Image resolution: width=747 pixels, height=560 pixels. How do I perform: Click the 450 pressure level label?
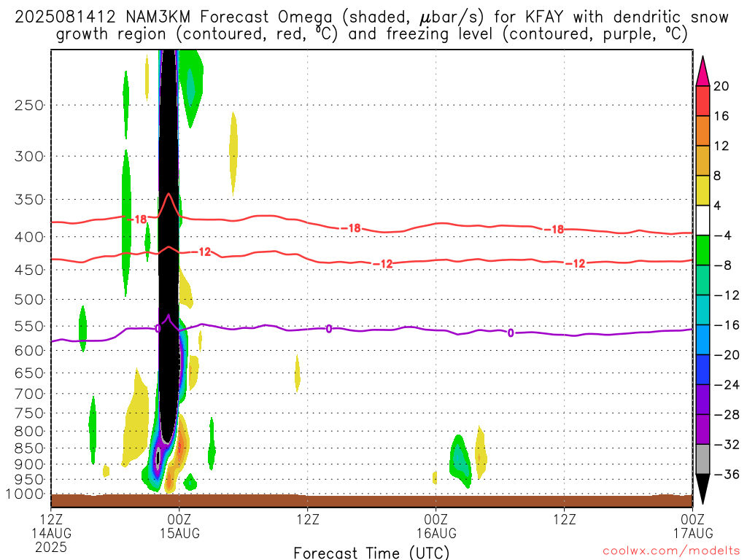(x=29, y=270)
